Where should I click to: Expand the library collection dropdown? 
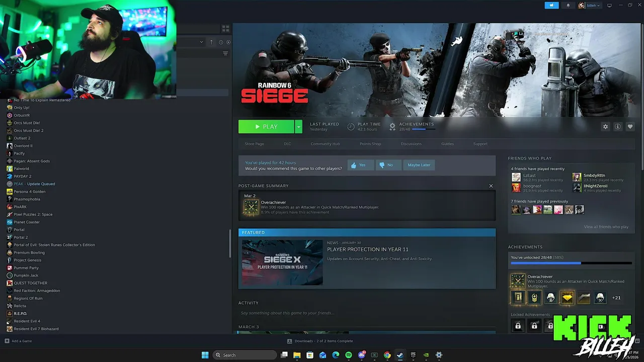[201, 42]
